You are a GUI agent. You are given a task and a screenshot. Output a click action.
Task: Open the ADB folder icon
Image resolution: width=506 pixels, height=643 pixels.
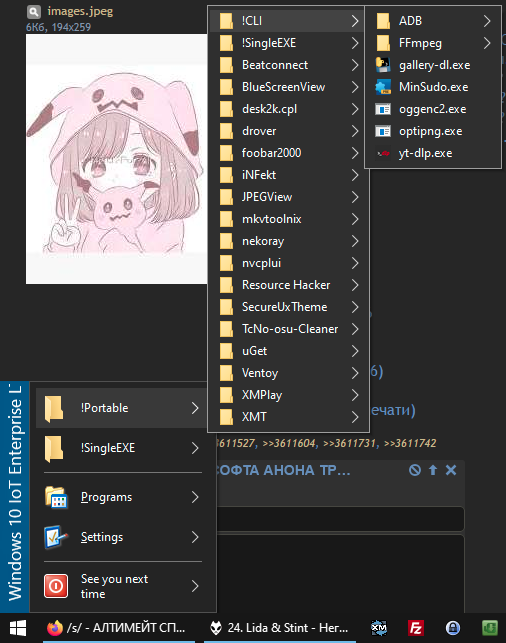tap(383, 21)
